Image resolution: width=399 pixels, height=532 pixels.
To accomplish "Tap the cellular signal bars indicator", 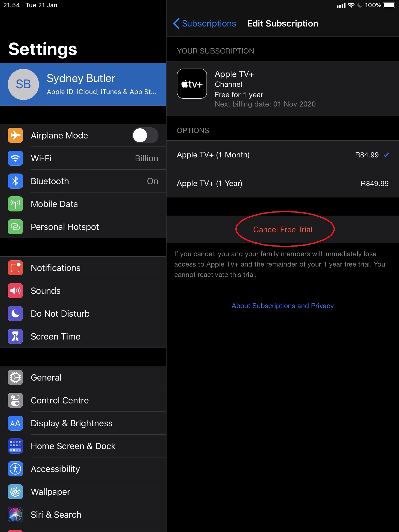I will 341,5.
